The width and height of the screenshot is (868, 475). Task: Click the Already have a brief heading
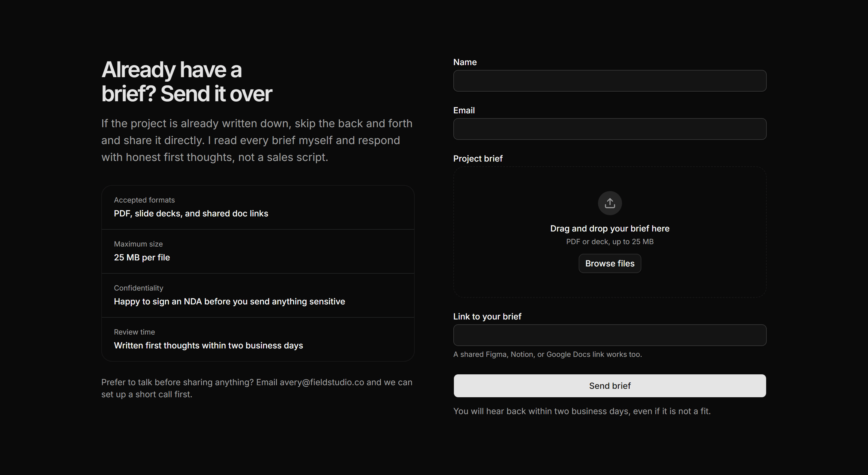coord(187,81)
